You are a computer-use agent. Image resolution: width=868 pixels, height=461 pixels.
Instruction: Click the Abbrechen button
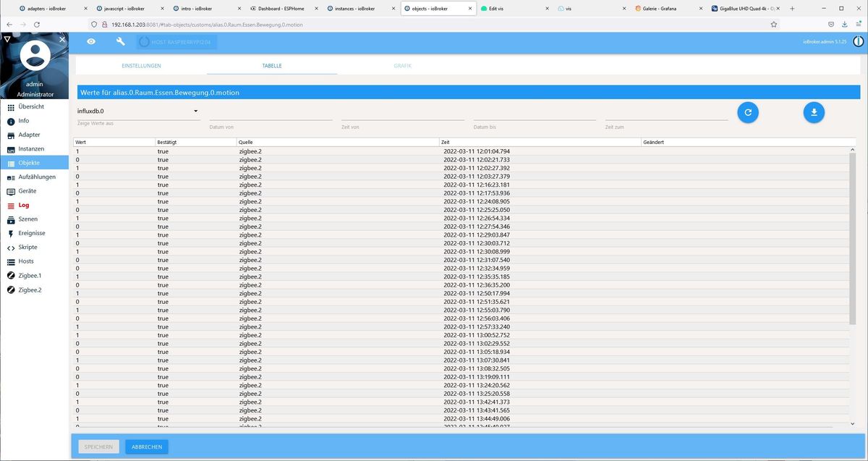click(x=147, y=447)
